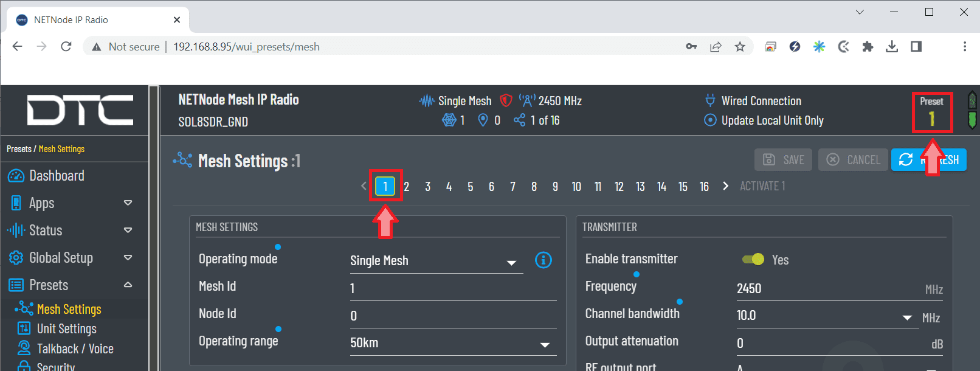Select preset tab 5
The width and height of the screenshot is (980, 371).
coord(470,187)
